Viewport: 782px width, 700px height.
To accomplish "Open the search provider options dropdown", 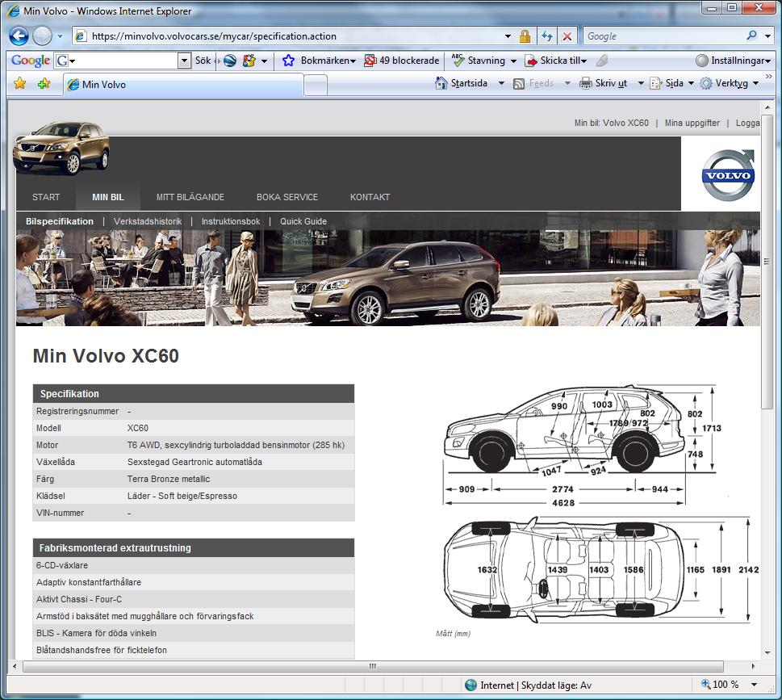I will (x=767, y=36).
